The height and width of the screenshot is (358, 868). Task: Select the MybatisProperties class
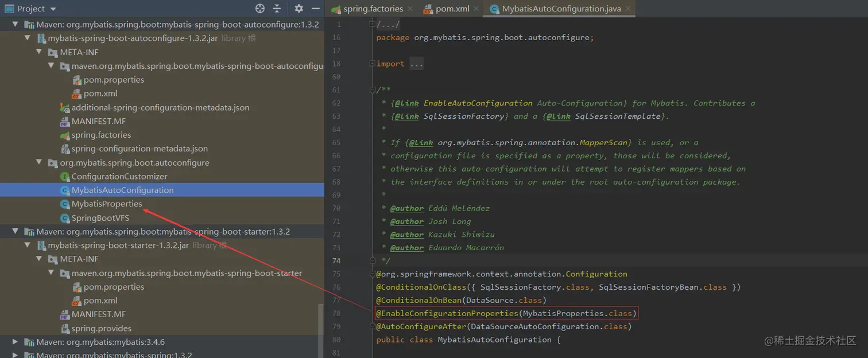click(x=107, y=204)
